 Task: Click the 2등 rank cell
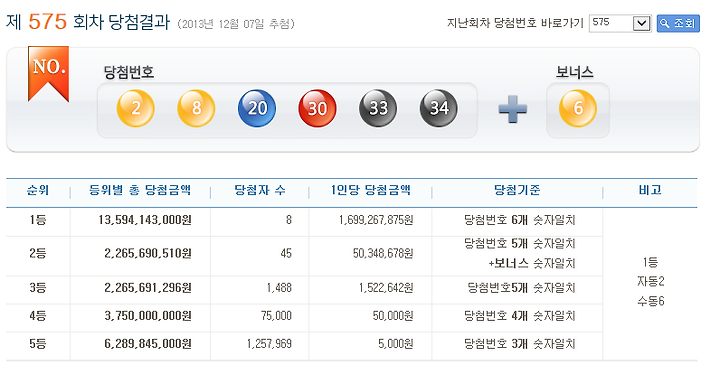pos(38,253)
